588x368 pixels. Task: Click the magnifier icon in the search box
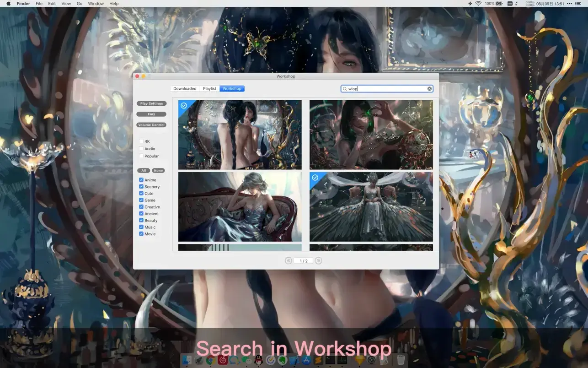[x=345, y=89]
